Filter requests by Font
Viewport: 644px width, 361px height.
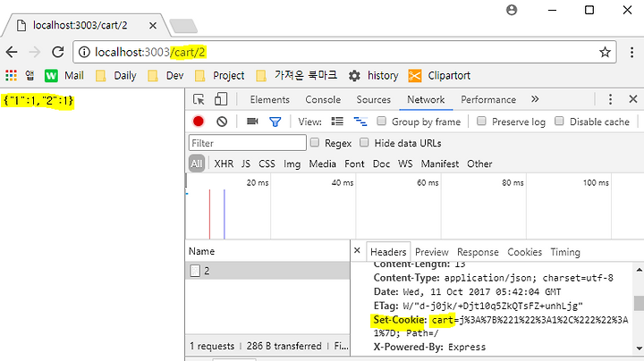[x=354, y=164]
